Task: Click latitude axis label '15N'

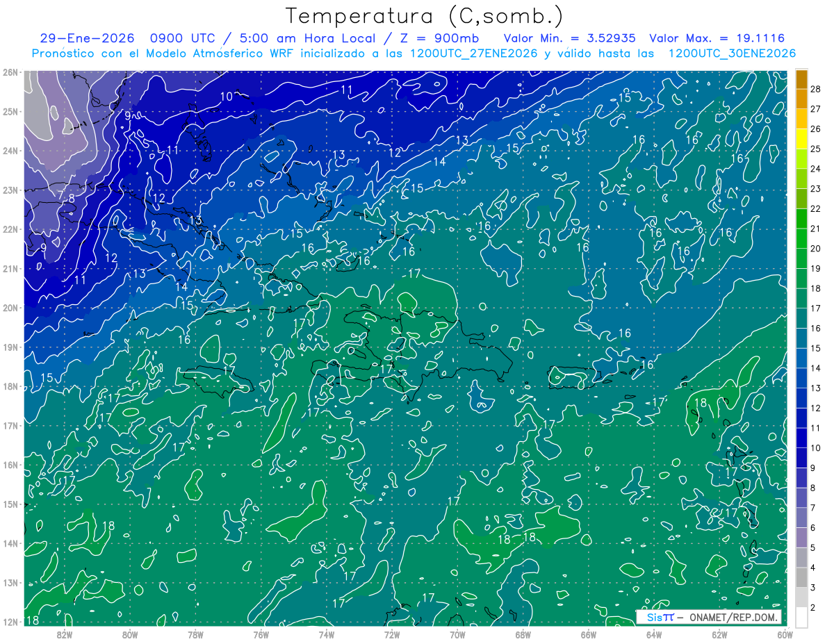Action: [10, 504]
